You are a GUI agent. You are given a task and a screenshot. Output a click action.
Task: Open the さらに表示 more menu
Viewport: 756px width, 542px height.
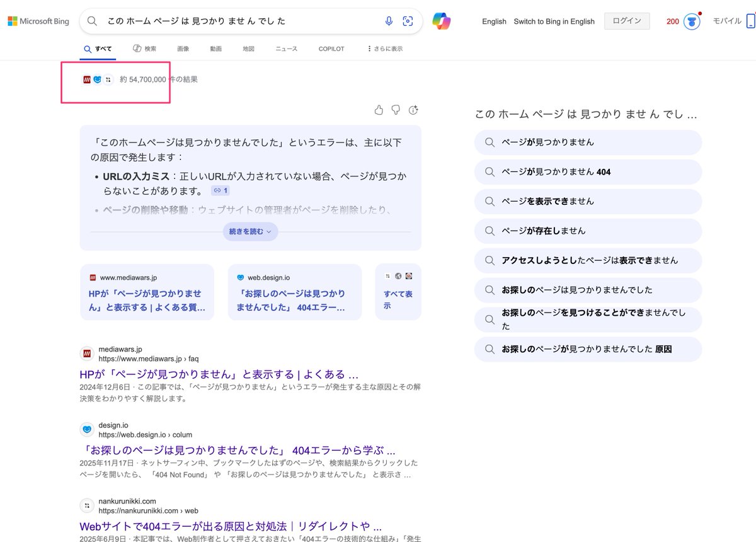[385, 49]
